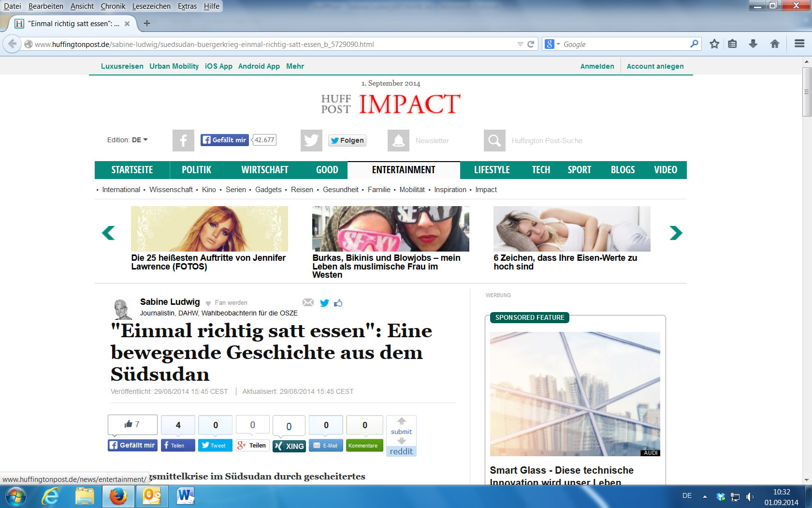Upvote the article on reddit widget
This screenshot has height=508, width=812.
coord(402,421)
